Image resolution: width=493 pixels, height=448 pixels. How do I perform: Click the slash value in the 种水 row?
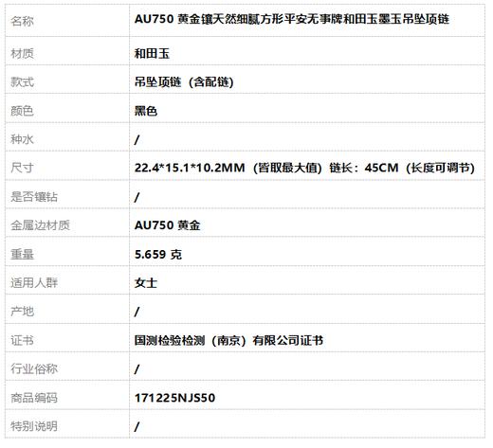[x=137, y=139]
